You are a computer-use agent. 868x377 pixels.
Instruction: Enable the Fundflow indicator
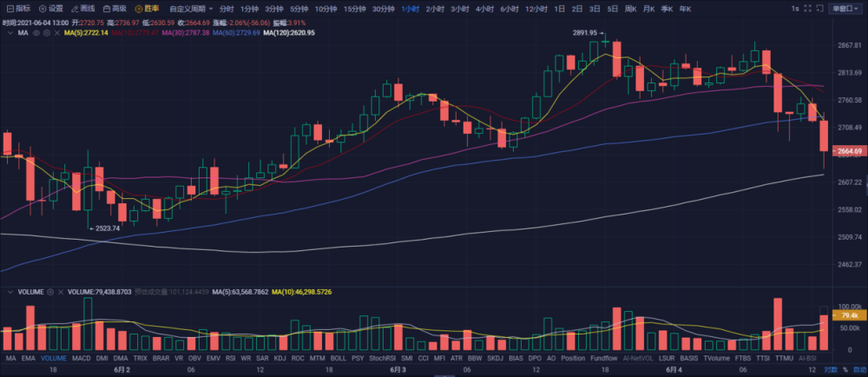point(602,358)
